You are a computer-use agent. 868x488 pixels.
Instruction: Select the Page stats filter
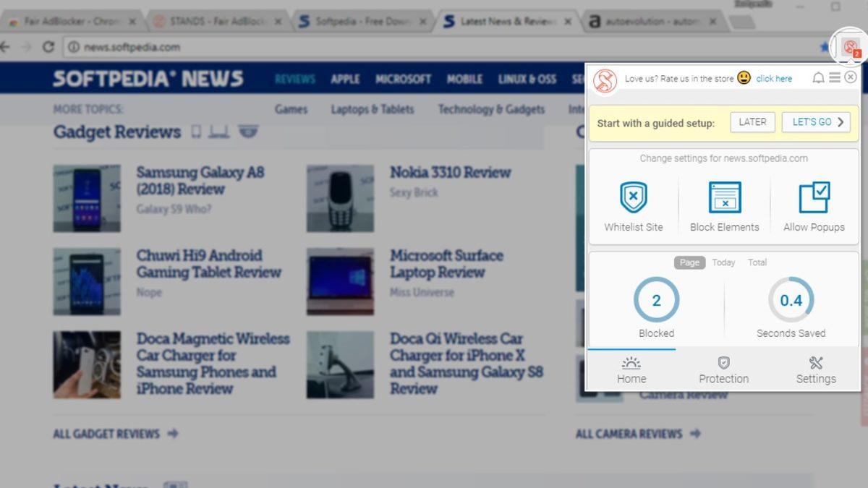(689, 262)
